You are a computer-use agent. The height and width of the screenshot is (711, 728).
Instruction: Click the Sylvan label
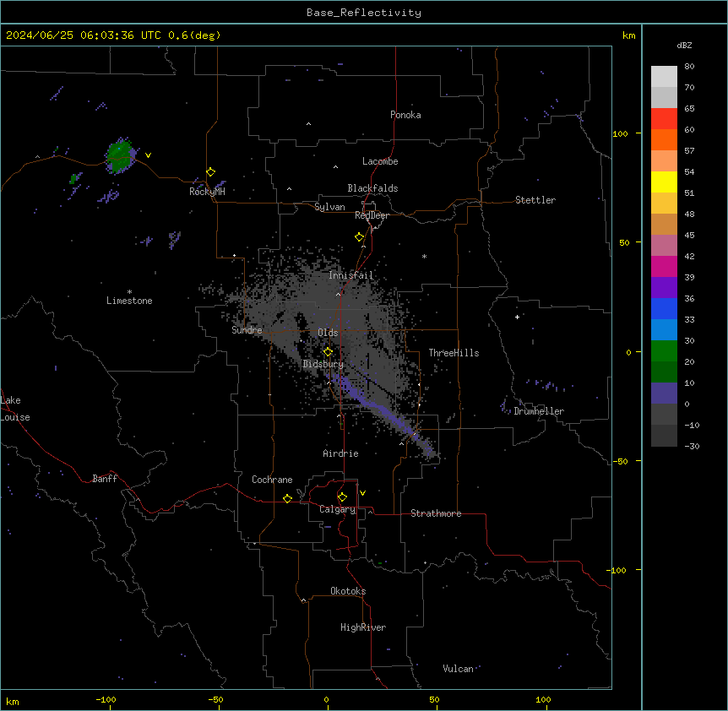click(329, 207)
